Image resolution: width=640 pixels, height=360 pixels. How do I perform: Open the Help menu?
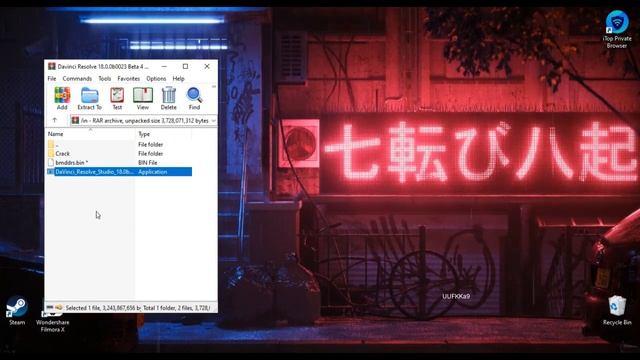tap(178, 78)
